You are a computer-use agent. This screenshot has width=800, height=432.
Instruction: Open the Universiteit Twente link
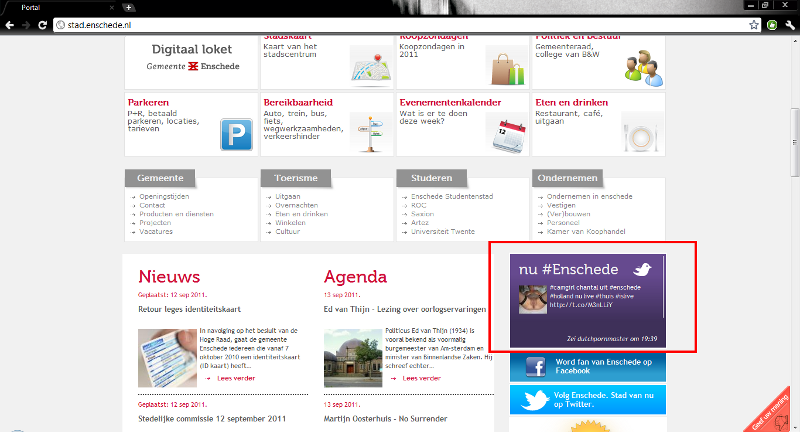(x=445, y=232)
